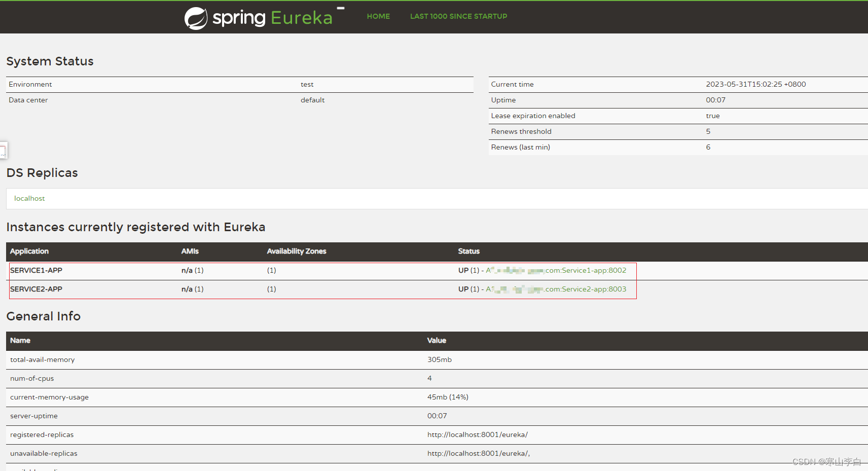Select the 'test' environment value

point(307,84)
